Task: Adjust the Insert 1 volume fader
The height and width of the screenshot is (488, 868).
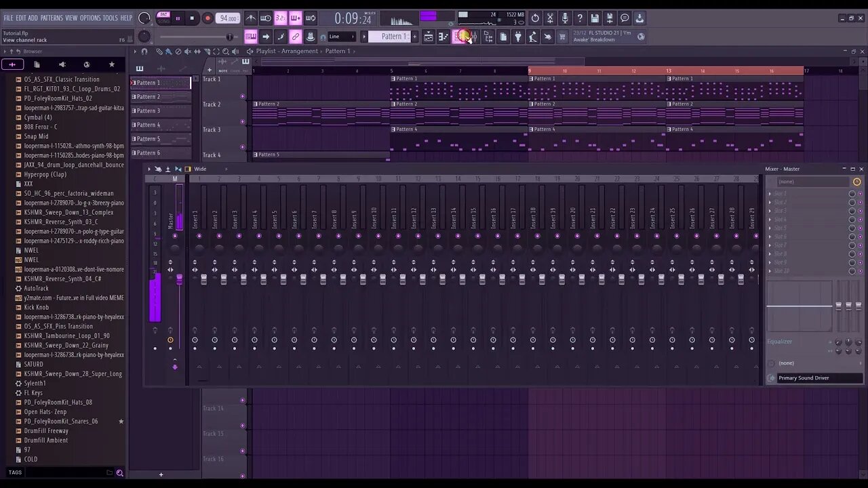Action: click(x=204, y=279)
